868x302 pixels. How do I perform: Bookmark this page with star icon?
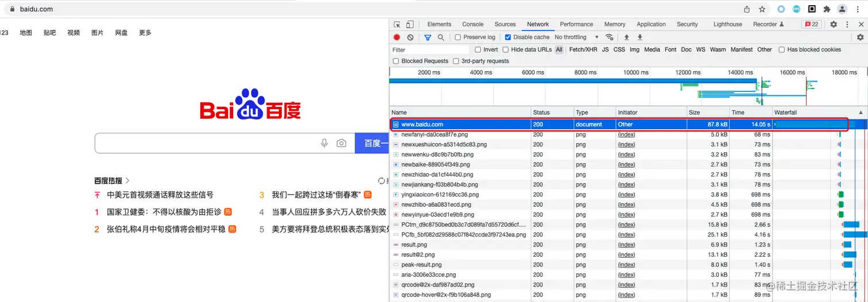(762, 9)
